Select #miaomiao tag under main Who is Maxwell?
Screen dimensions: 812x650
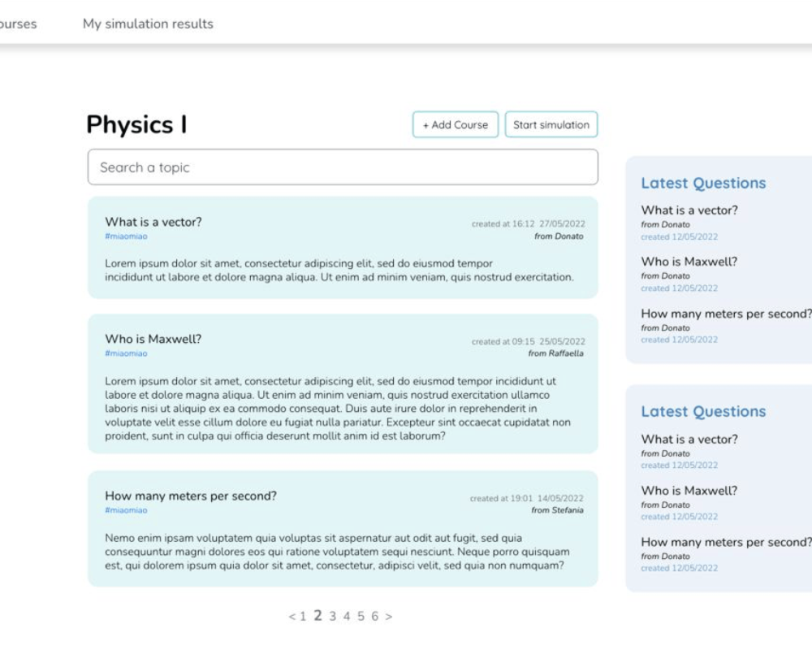pyautogui.click(x=127, y=353)
